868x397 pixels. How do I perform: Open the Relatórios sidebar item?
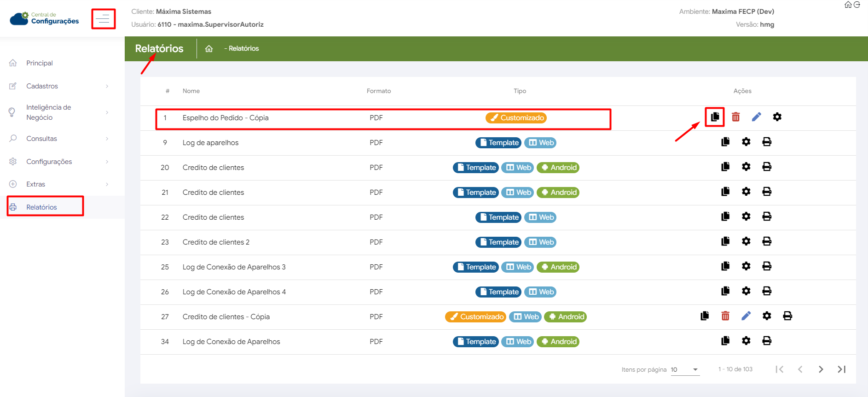41,207
